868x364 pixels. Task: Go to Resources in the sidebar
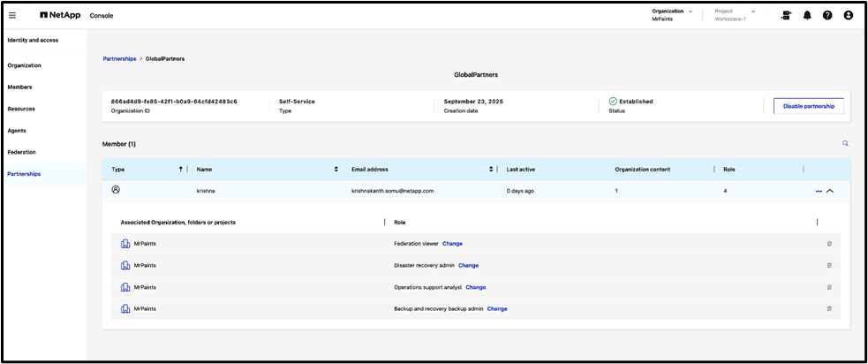pos(21,109)
